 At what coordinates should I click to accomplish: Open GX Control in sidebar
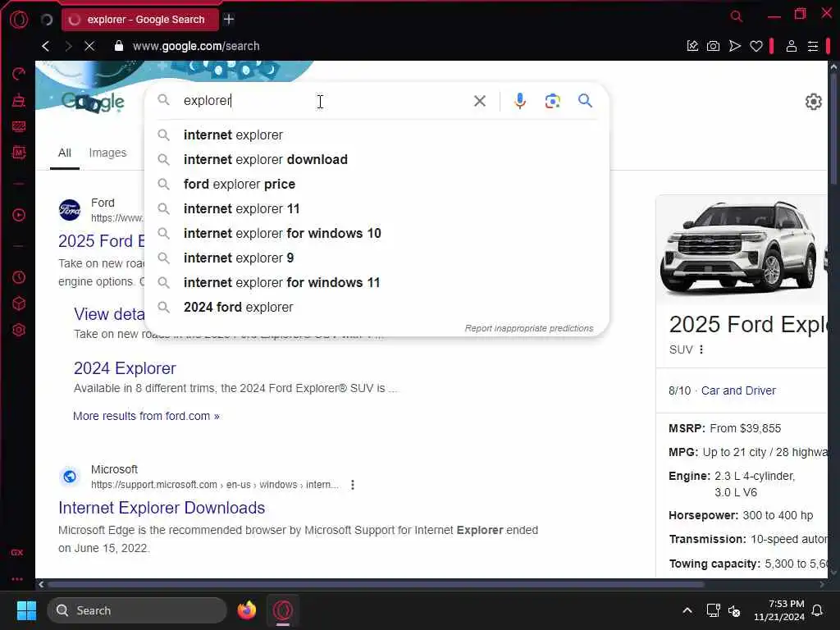(19, 73)
